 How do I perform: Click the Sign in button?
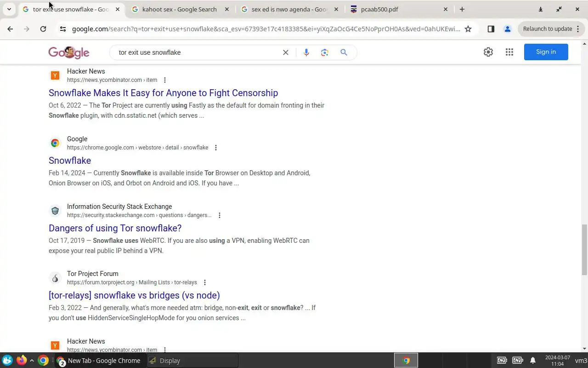tap(546, 52)
